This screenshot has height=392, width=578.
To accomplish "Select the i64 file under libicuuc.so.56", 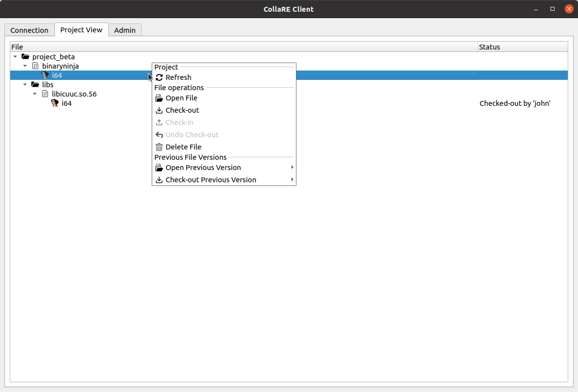I will click(x=67, y=103).
